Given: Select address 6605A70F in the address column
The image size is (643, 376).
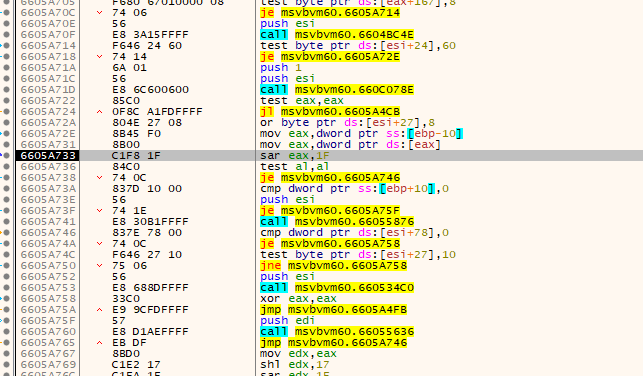Looking at the screenshot, I should 48,34.
